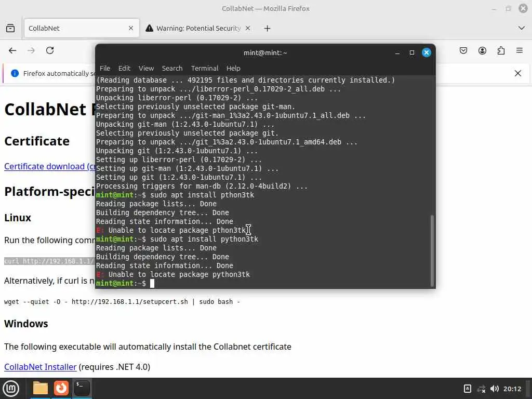Image resolution: width=532 pixels, height=399 pixels.
Task: Open the 20:12 clock calendar
Action: click(x=512, y=389)
